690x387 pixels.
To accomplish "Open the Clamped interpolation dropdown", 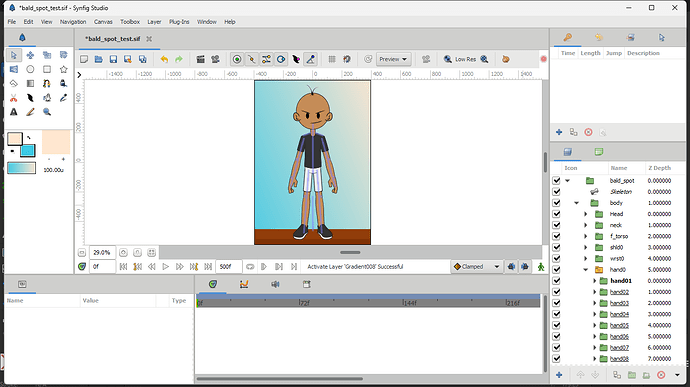I will [477, 266].
